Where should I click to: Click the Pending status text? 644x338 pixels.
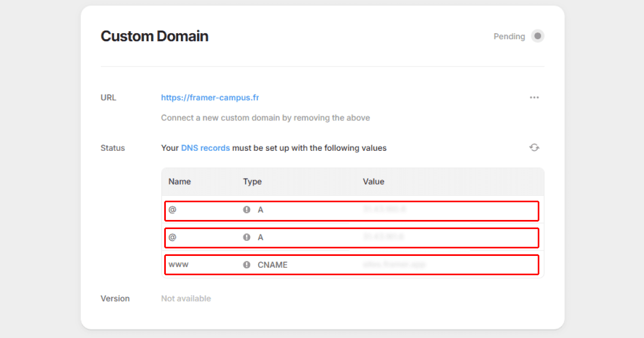click(509, 36)
